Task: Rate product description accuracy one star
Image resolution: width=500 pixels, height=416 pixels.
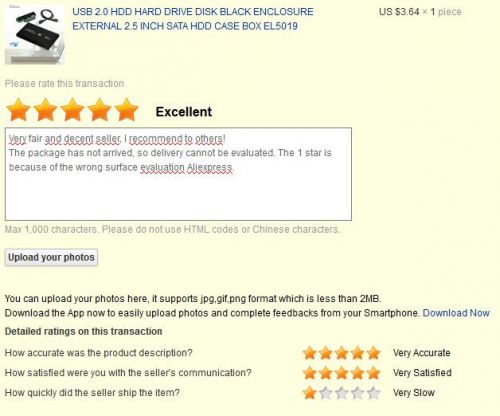Action: click(310, 353)
